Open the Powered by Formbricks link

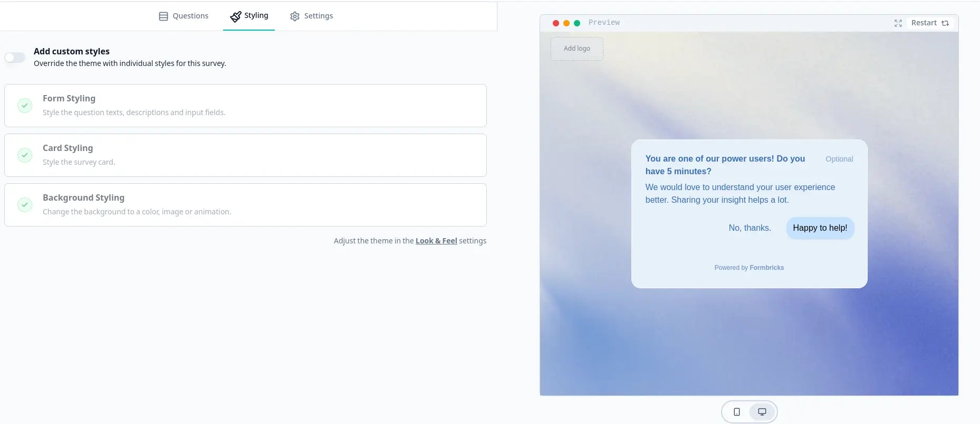(x=749, y=268)
